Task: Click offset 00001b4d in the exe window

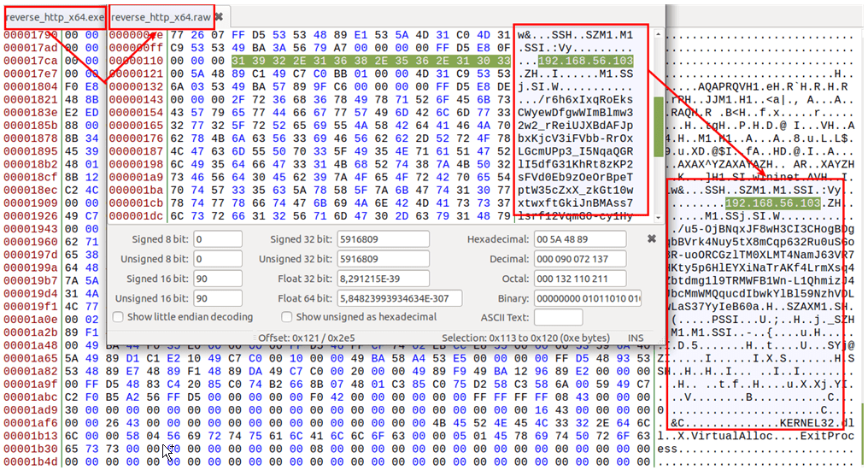Action: pyautogui.click(x=31, y=461)
